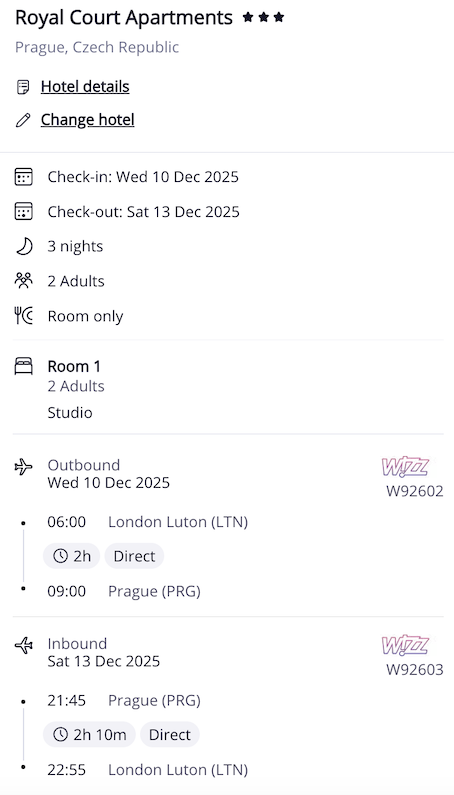The image size is (454, 795).
Task: Click the bed icon next to Room 1
Action: (23, 366)
